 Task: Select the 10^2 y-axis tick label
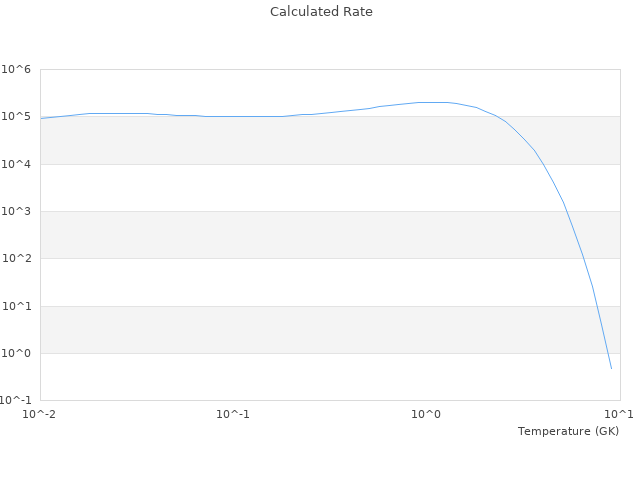tap(16, 259)
